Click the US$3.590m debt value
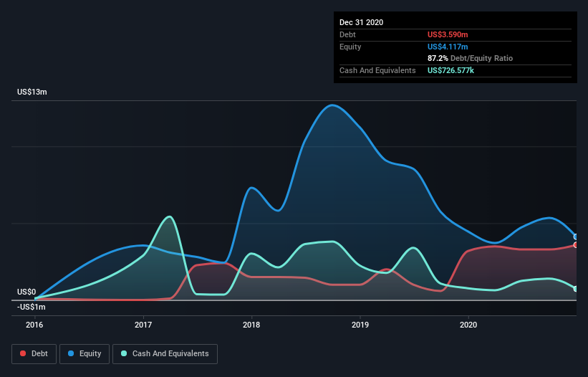588x377 pixels. 448,34
